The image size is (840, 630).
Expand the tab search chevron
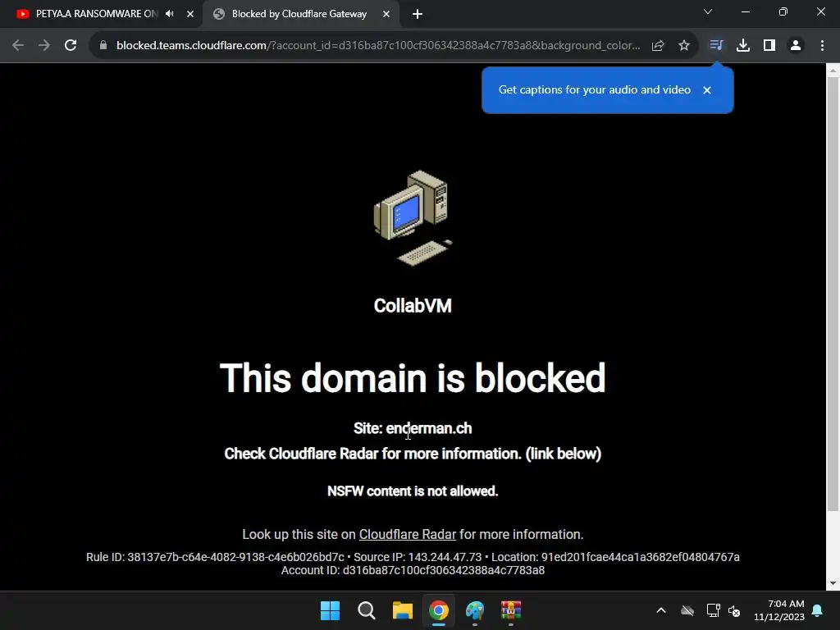pyautogui.click(x=708, y=11)
